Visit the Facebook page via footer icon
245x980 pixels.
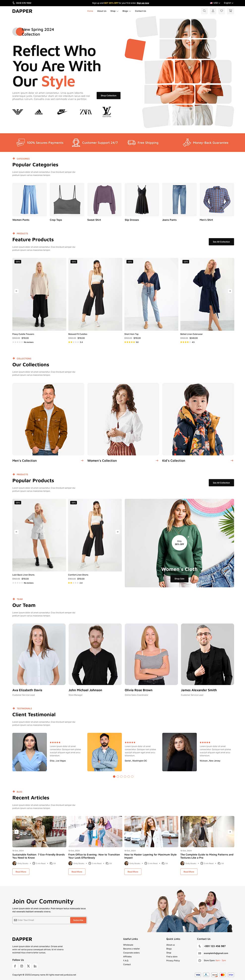[15, 966]
